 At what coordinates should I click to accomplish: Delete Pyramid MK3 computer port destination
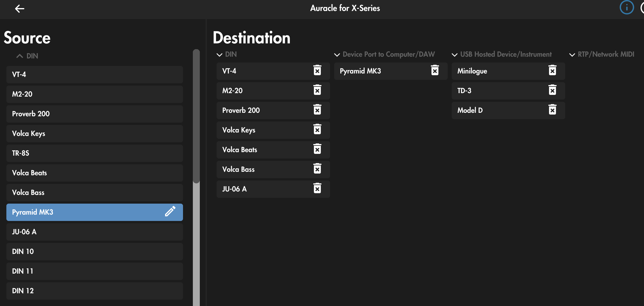[x=435, y=70]
